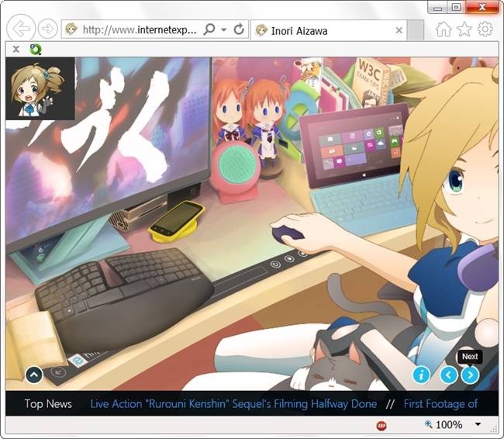504x439 pixels.
Task: Open a new tab with the blank tab button
Action: click(x=416, y=30)
